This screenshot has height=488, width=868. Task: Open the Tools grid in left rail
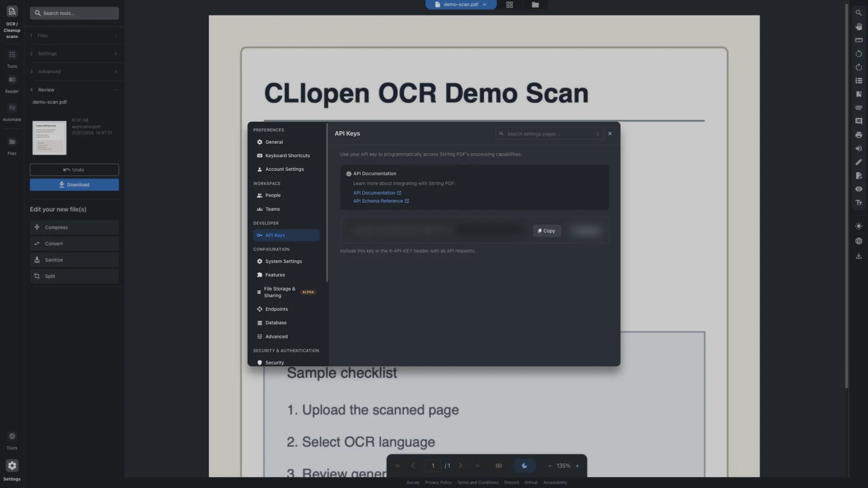point(12,59)
